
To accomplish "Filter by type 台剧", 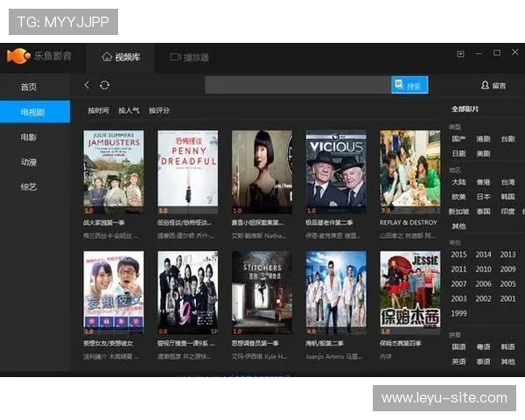I will [507, 138].
